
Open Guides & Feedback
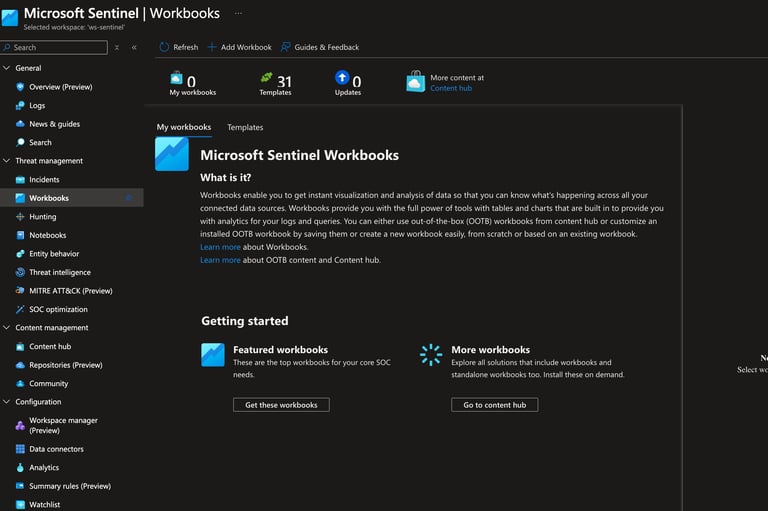pos(320,47)
